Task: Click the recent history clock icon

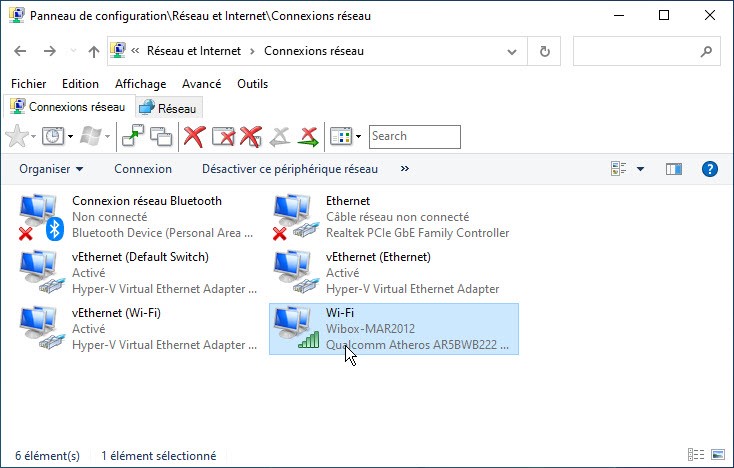Action: pos(53,136)
